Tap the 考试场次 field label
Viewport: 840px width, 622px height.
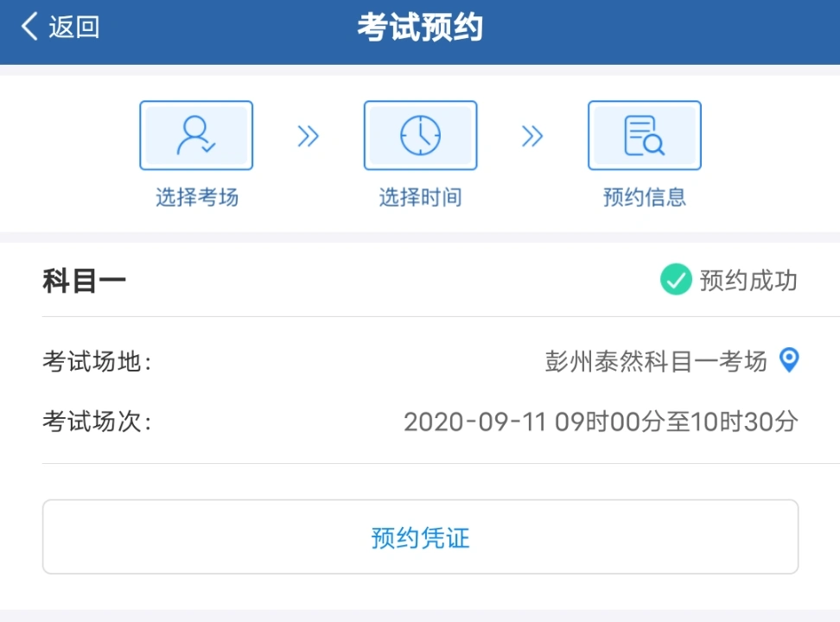tap(97, 422)
